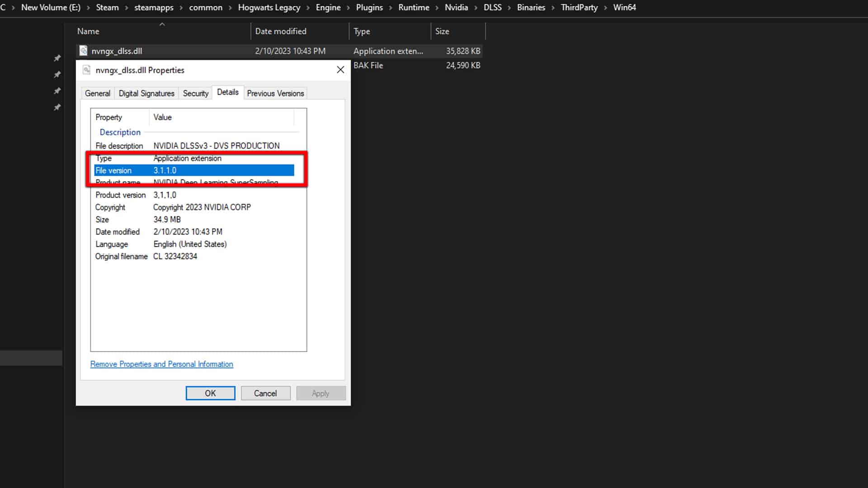Click the third pin icon in the sidebar
This screenshot has height=488, width=868.
(57, 91)
